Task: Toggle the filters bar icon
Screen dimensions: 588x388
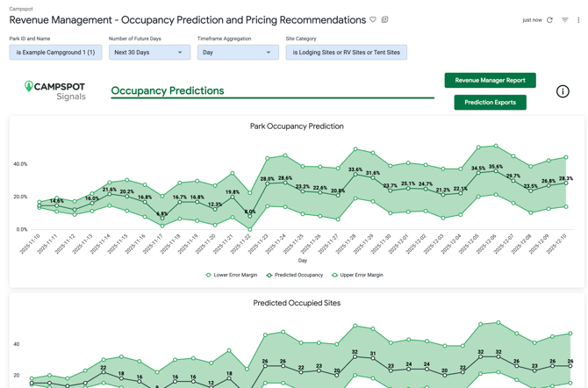Action: pyautogui.click(x=565, y=20)
